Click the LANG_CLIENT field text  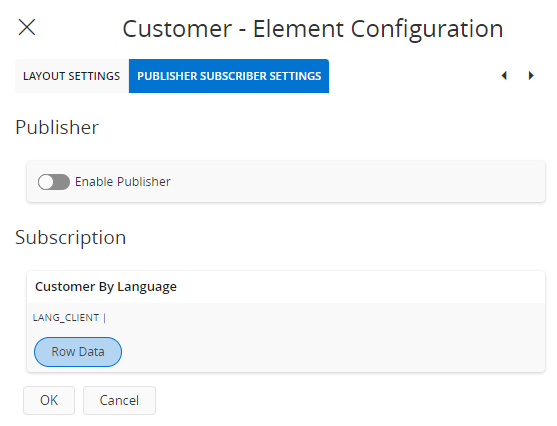pos(66,318)
